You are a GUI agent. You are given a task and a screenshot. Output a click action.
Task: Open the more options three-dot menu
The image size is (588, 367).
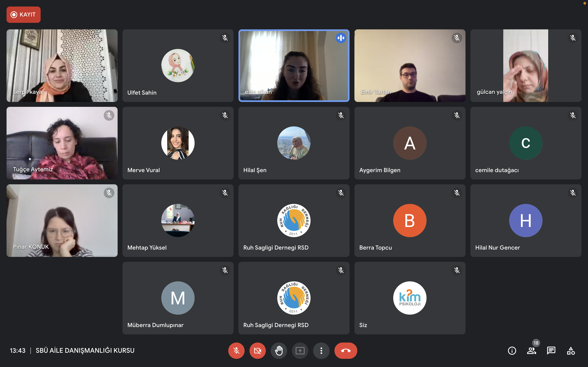[x=321, y=350]
